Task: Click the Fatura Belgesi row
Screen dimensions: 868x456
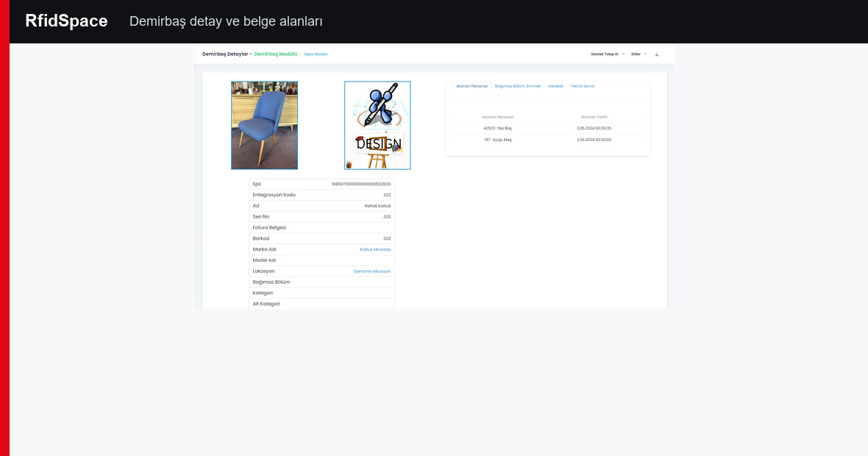Action: [321, 227]
